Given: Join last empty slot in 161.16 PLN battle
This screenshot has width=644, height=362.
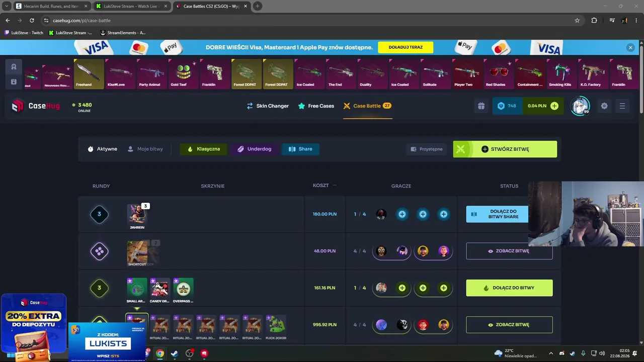Looking at the screenshot, I should 443,288.
